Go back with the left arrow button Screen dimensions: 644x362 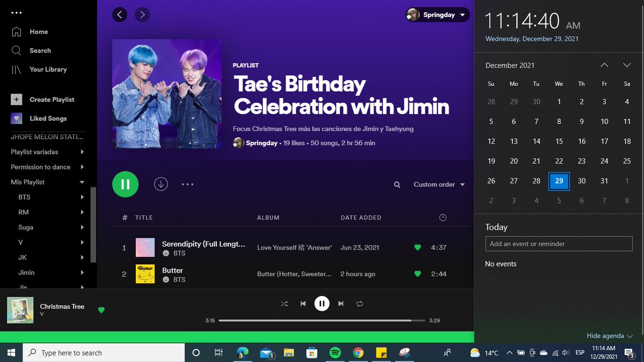click(120, 14)
